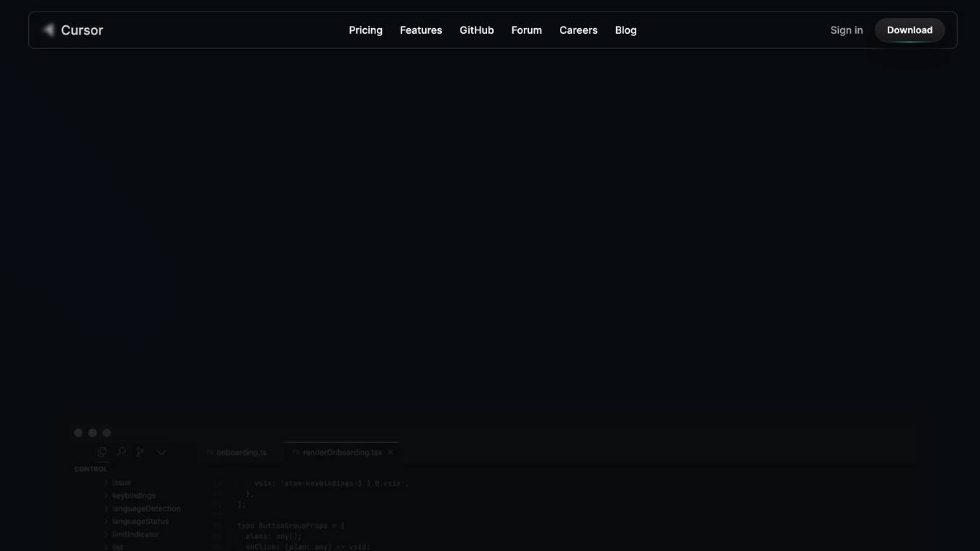This screenshot has width=980, height=551.
Task: Click the Download button
Action: click(x=909, y=30)
